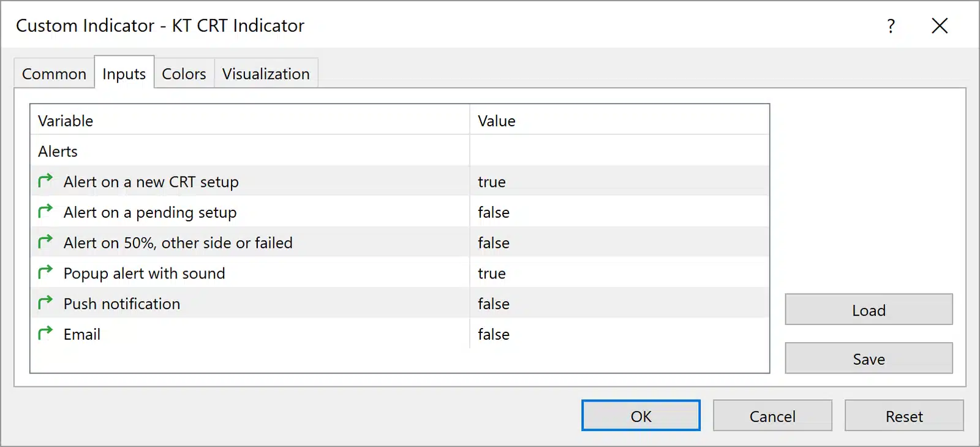Open the Colors tab
The image size is (980, 447).
tap(184, 74)
